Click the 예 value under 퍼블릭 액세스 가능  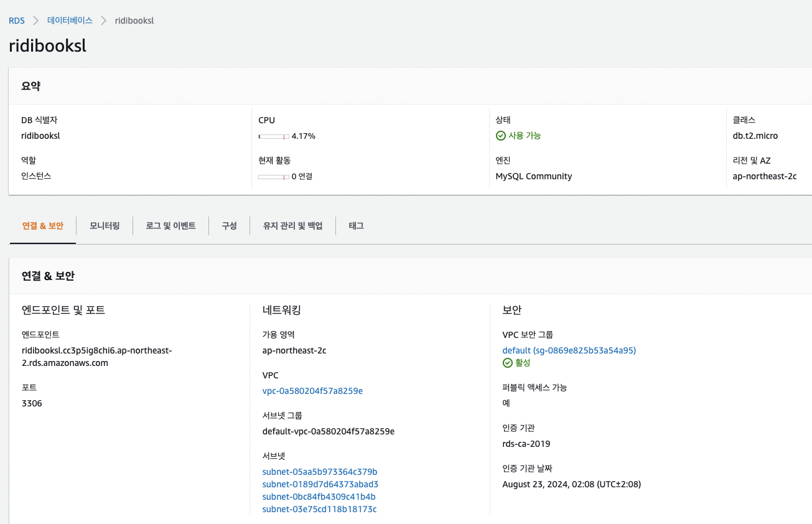pyautogui.click(x=506, y=403)
